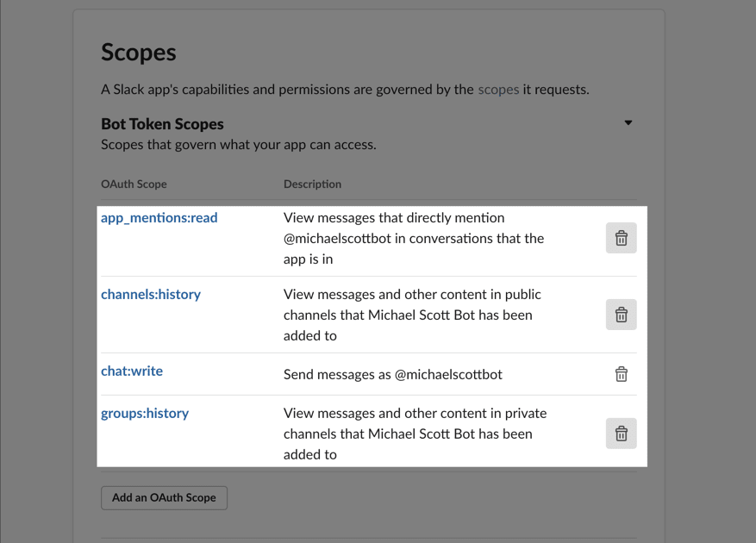
Task: Open the scopes documentation link
Action: click(x=498, y=90)
